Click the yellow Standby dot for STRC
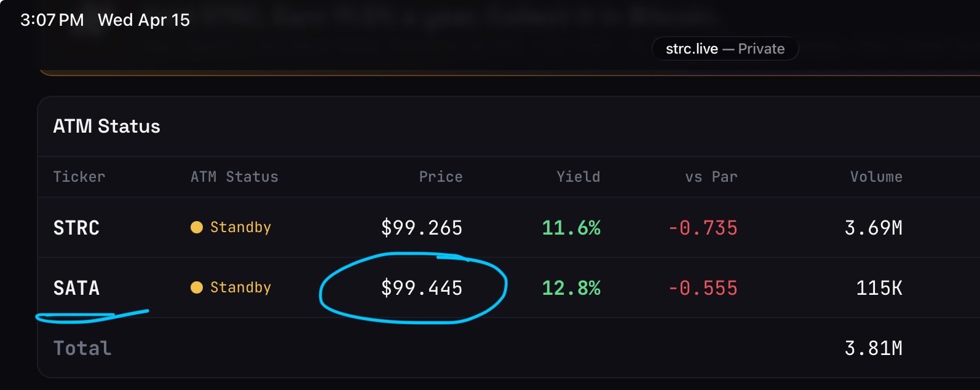 (x=197, y=227)
